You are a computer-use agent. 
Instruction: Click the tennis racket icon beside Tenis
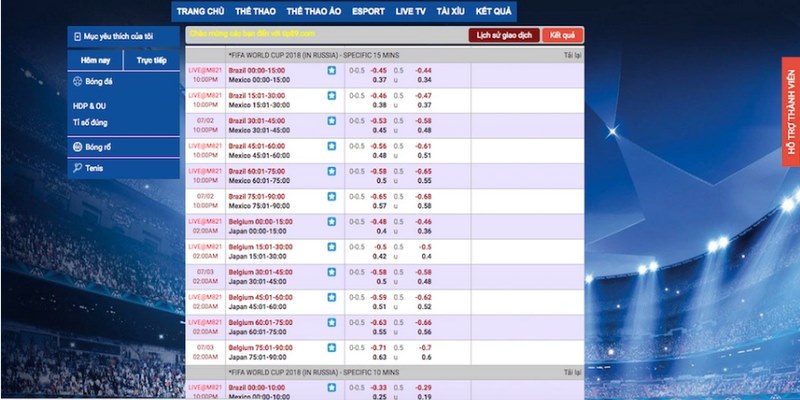(x=78, y=167)
